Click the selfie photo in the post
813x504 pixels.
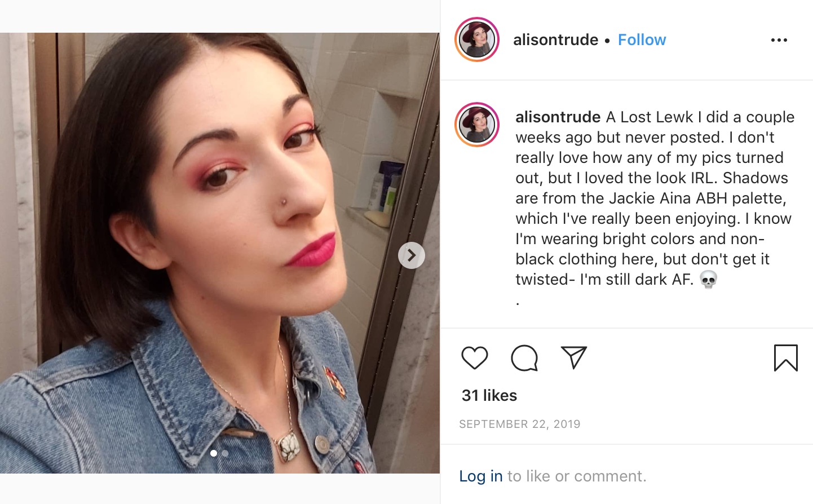coord(220,253)
